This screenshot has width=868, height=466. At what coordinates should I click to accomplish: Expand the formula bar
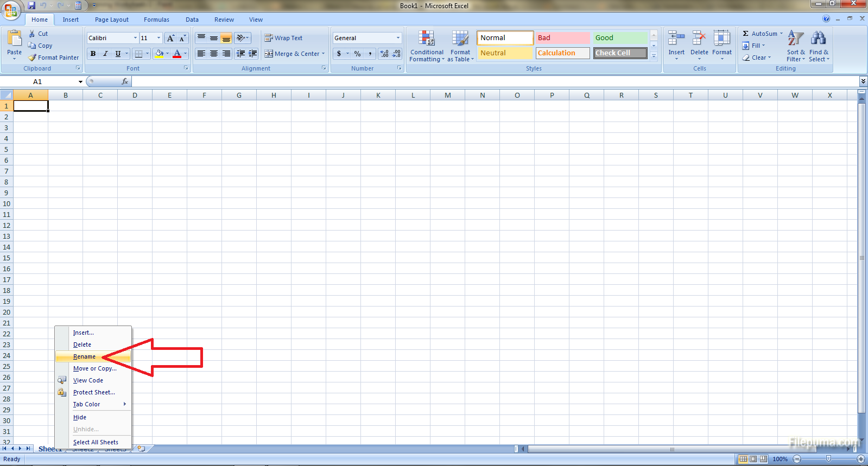(x=863, y=81)
